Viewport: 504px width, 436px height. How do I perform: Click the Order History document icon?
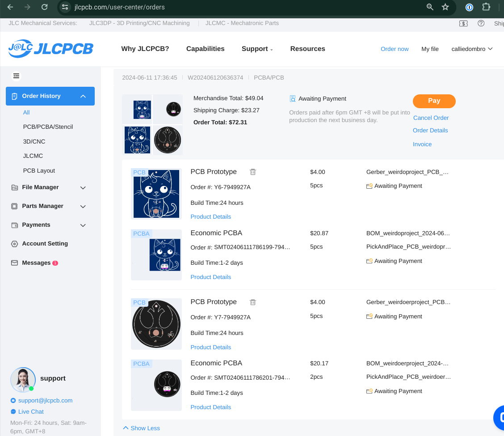(x=14, y=96)
